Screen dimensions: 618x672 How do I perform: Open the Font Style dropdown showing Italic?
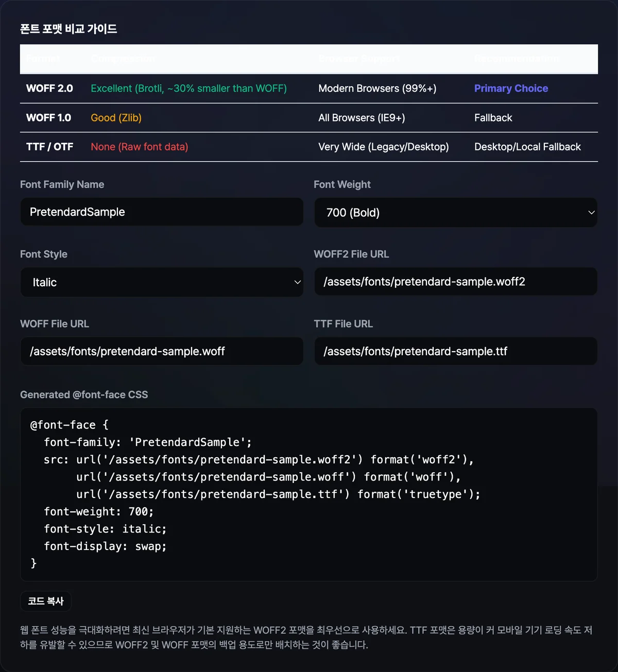click(162, 282)
